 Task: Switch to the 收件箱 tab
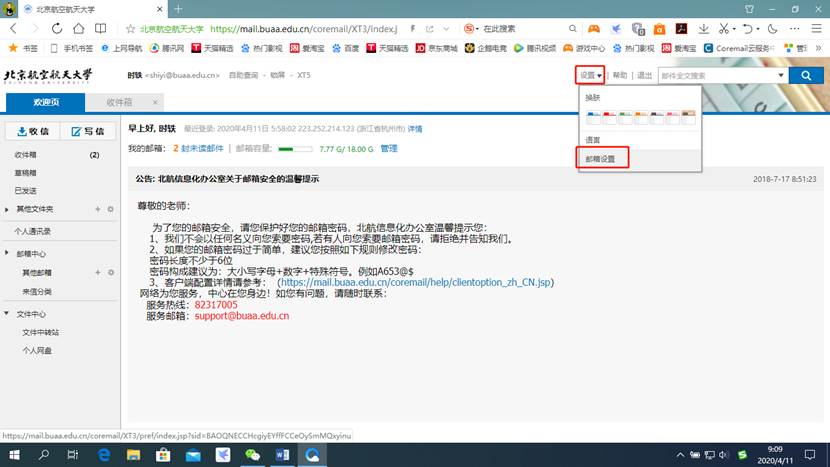[x=119, y=102]
